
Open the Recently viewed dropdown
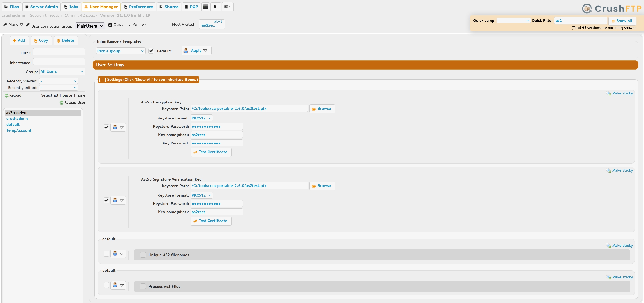pos(59,81)
